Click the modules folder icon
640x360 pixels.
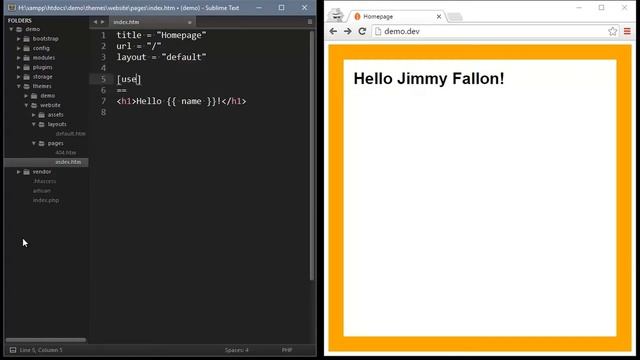[x=27, y=58]
